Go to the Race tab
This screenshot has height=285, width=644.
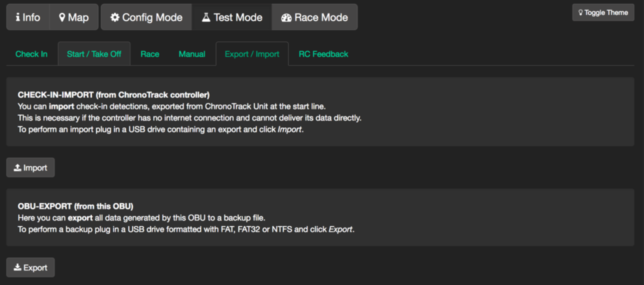point(150,54)
